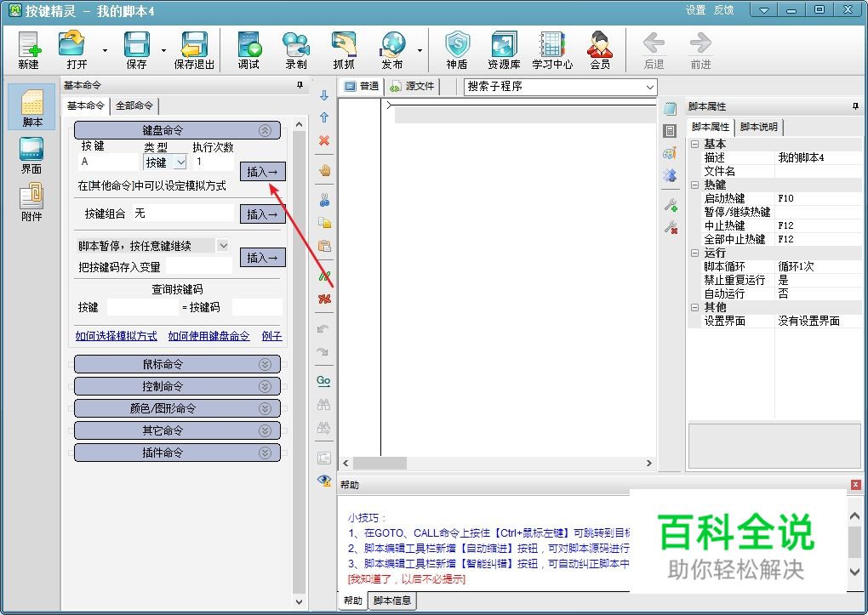The width and height of the screenshot is (868, 615).
Task: Switch to the 全部命令 tab
Action: (134, 105)
